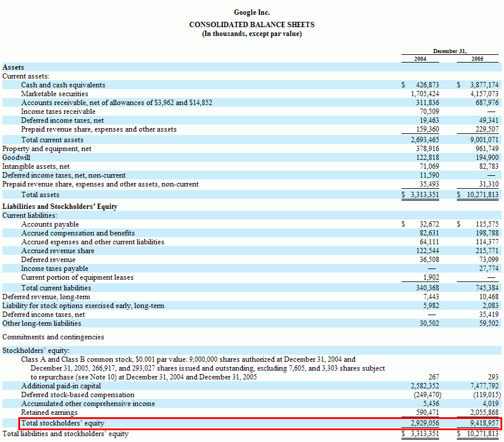Click the value '59,502'
The image size is (504, 442).
click(489, 323)
